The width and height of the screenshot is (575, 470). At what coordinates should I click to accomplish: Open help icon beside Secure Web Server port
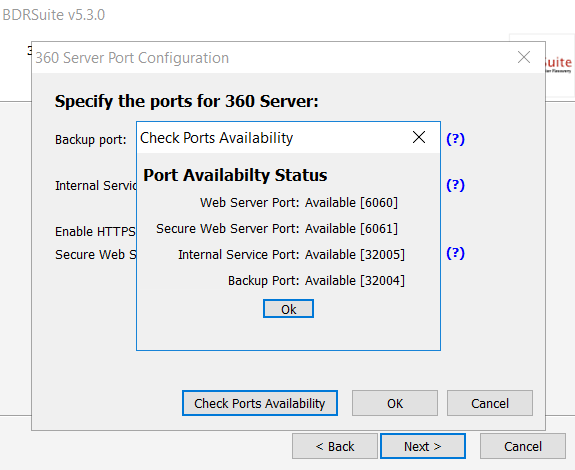(455, 253)
